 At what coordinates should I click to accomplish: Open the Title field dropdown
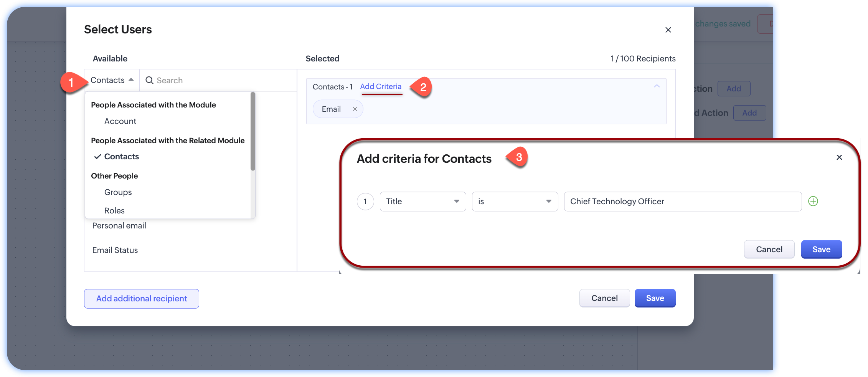pos(422,202)
